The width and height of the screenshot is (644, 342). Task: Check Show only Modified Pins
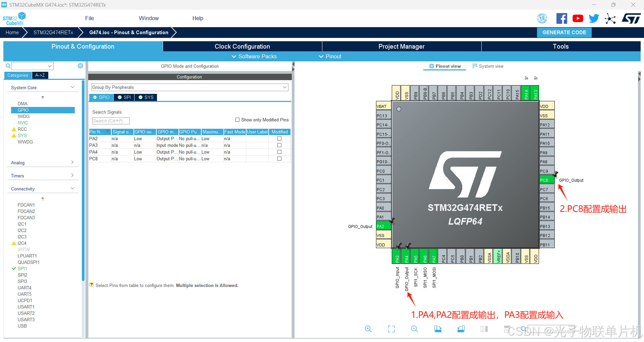237,120
